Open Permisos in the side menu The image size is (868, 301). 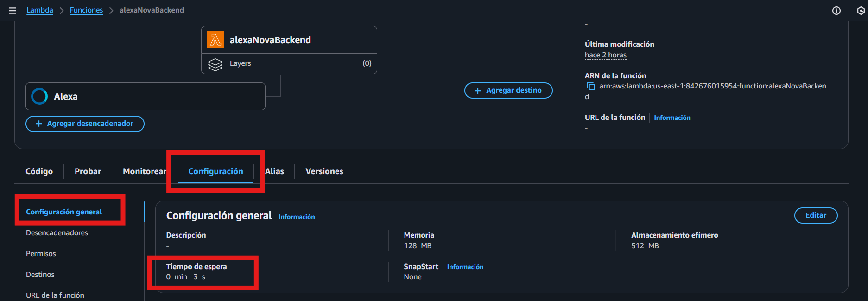click(41, 254)
